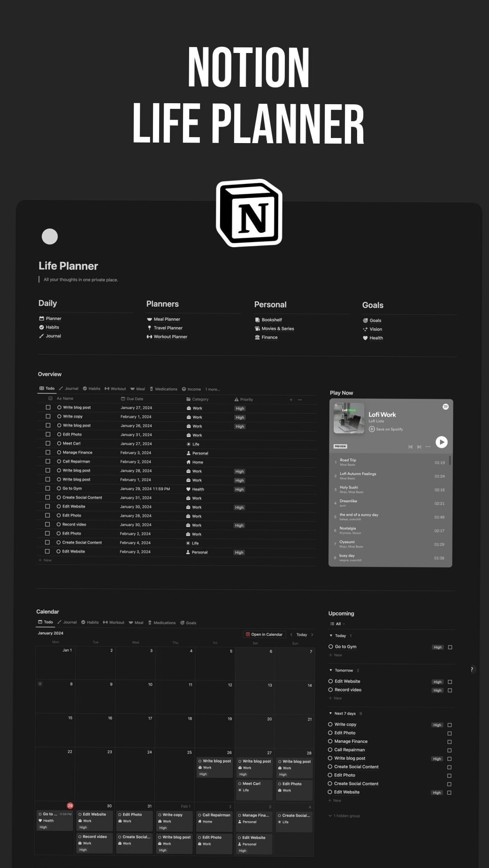The width and height of the screenshot is (489, 868).
Task: Collapse the Next 7 days group
Action: tap(331, 713)
